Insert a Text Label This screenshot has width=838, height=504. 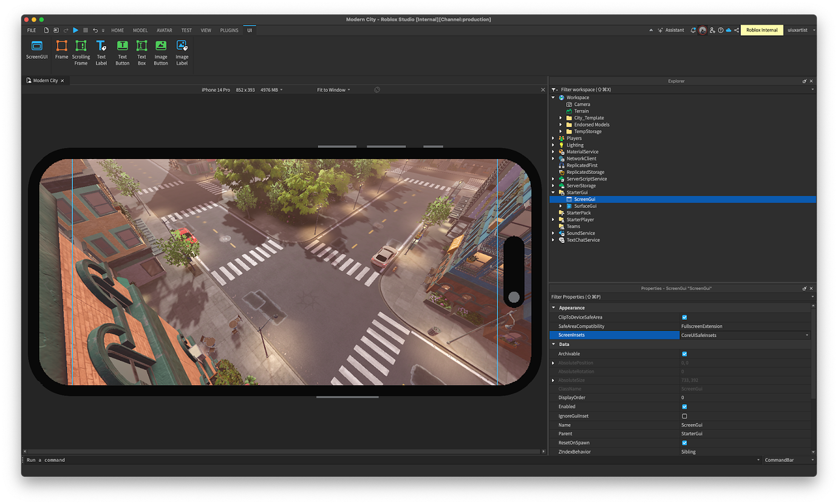(x=101, y=52)
